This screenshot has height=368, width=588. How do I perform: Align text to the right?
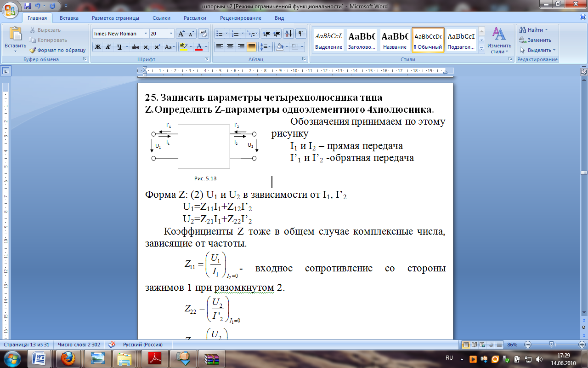pos(241,47)
